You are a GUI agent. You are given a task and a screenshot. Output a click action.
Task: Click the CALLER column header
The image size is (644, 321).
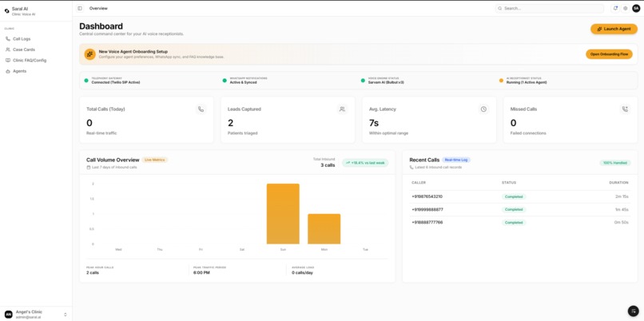point(419,183)
